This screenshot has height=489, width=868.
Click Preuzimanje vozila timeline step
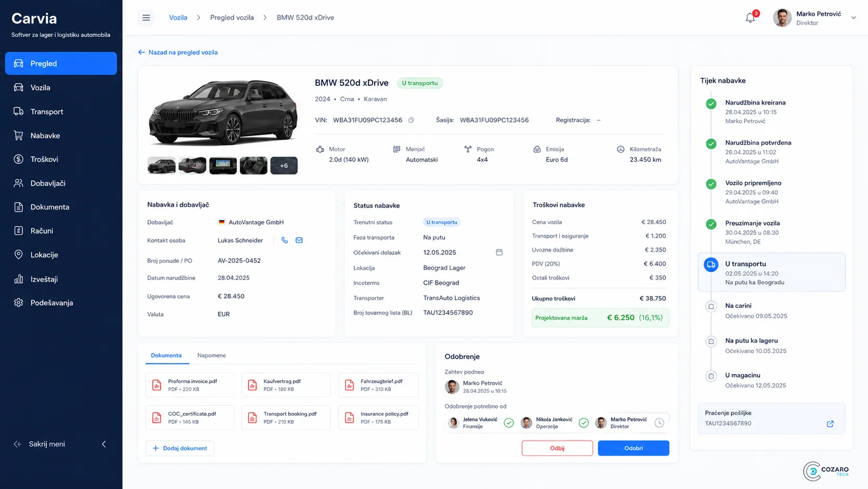pos(752,223)
